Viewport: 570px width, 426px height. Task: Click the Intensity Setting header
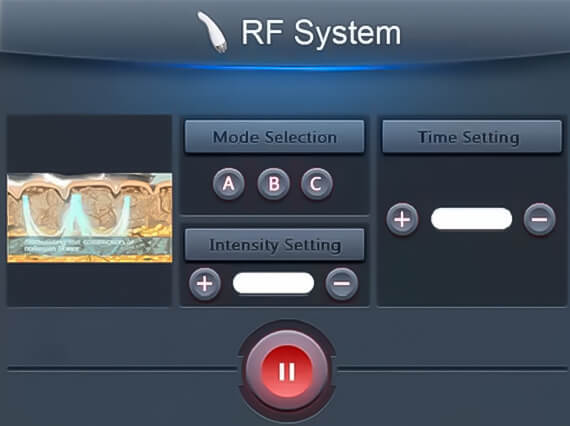274,245
